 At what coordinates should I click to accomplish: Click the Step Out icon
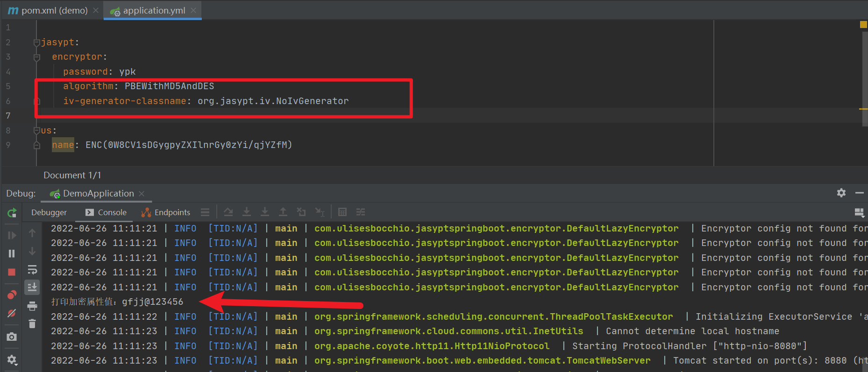coord(283,212)
